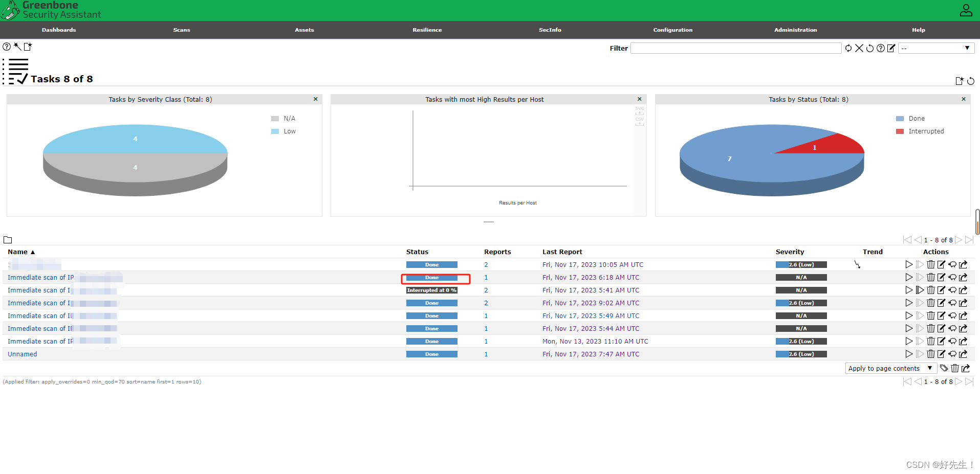Image resolution: width=980 pixels, height=474 pixels.
Task: Open last report Mon, Nov 13, 2023 11:10 AM UTC
Action: [595, 341]
